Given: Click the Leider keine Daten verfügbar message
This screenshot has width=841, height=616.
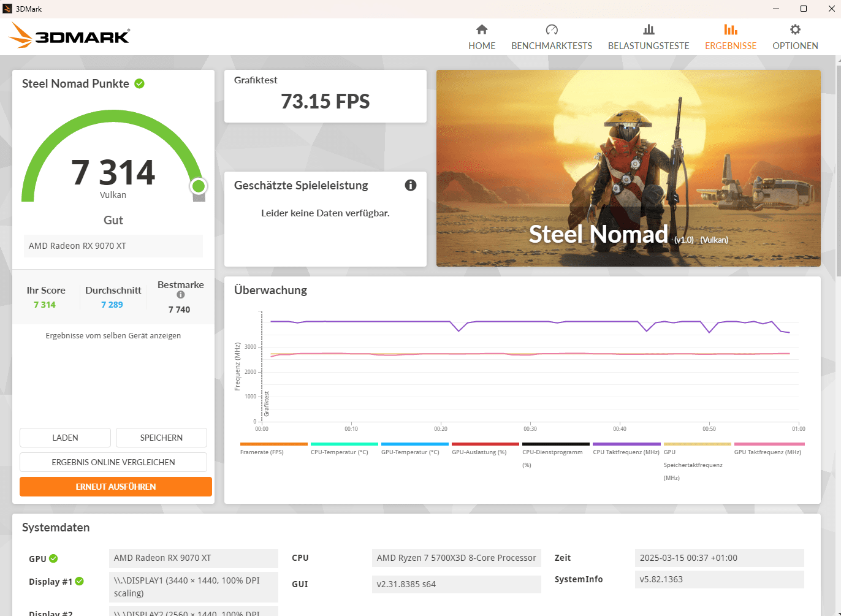Looking at the screenshot, I should 325,213.
